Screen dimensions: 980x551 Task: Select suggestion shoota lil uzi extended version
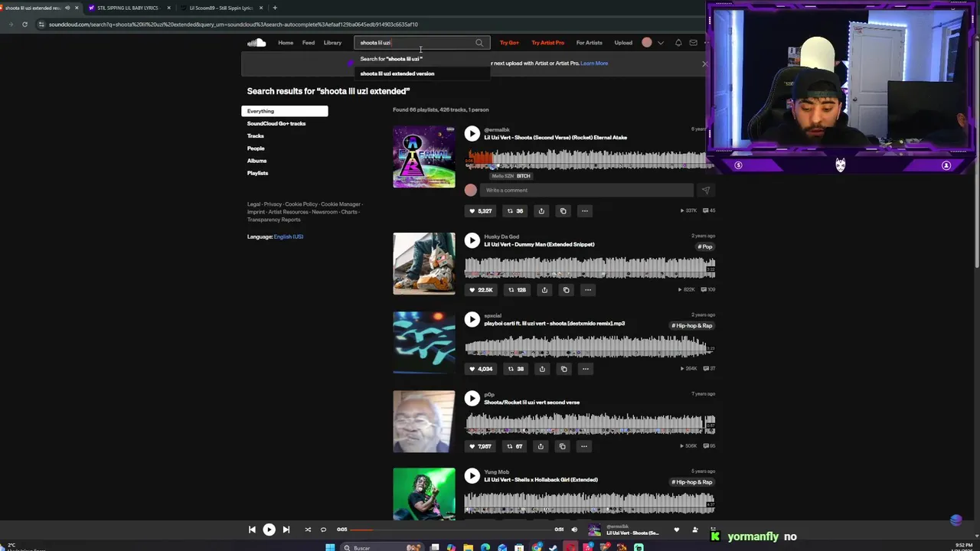[x=422, y=73]
